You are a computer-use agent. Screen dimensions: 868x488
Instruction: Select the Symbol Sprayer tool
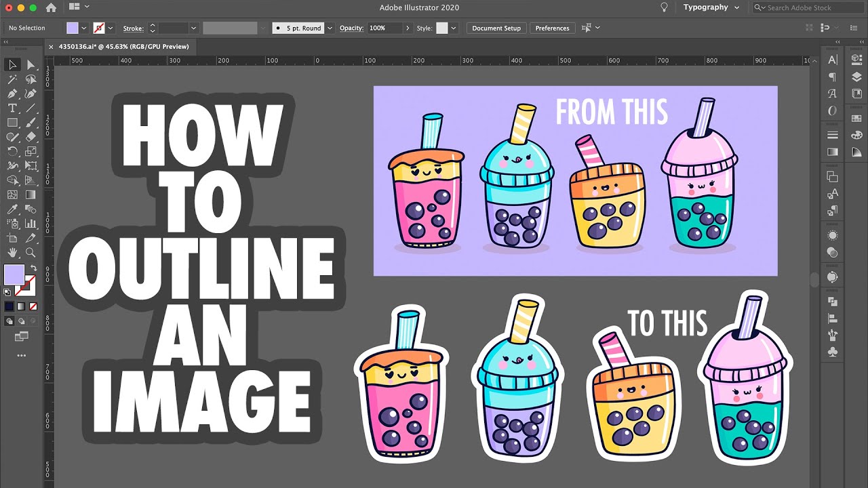[x=12, y=223]
